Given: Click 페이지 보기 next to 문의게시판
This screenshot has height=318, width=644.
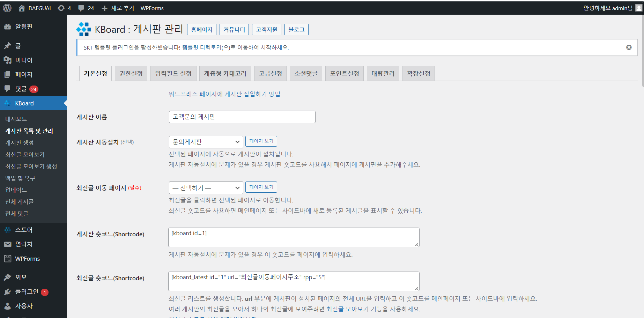Looking at the screenshot, I should (x=261, y=141).
